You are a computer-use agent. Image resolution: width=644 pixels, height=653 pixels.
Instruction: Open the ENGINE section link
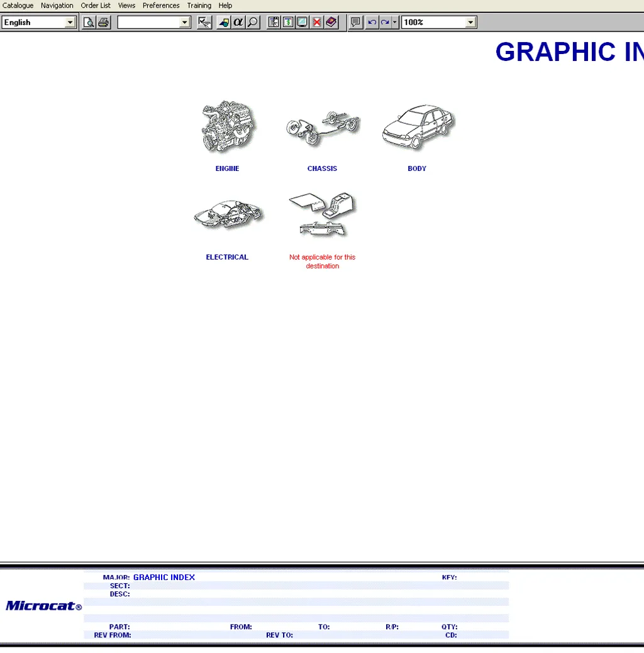(227, 168)
